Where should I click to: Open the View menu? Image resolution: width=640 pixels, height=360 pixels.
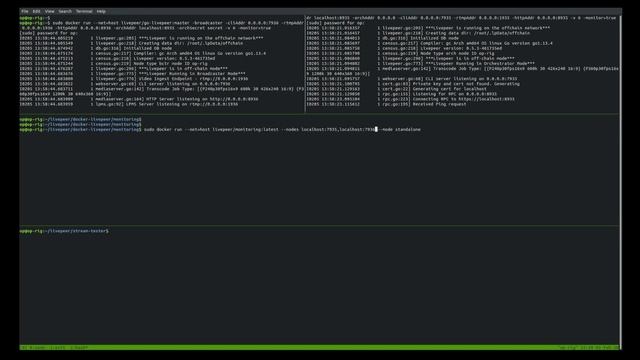(49, 11)
